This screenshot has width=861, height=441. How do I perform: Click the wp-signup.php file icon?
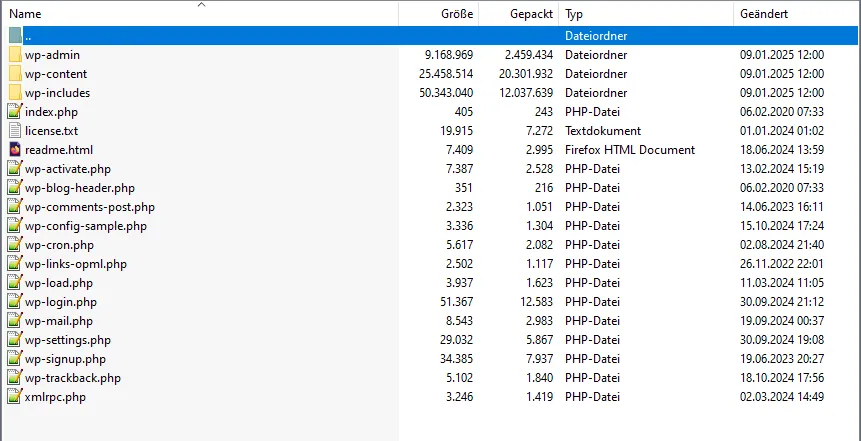point(15,359)
